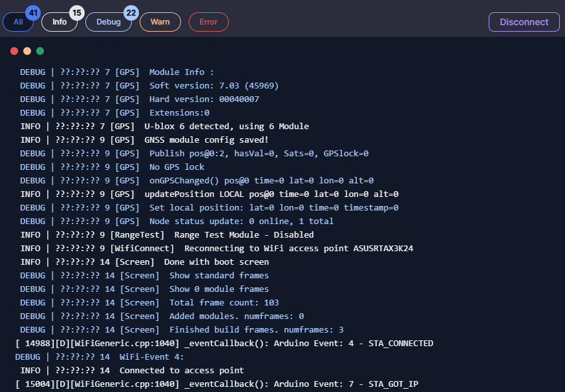Show only Debug log entries

coord(109,22)
